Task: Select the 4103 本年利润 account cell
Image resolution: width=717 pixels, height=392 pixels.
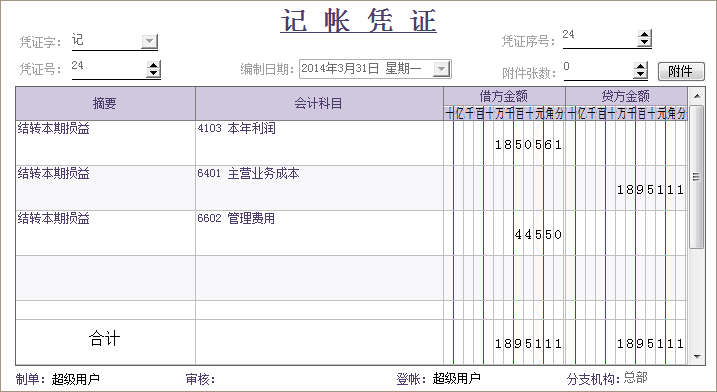Action: (x=319, y=143)
